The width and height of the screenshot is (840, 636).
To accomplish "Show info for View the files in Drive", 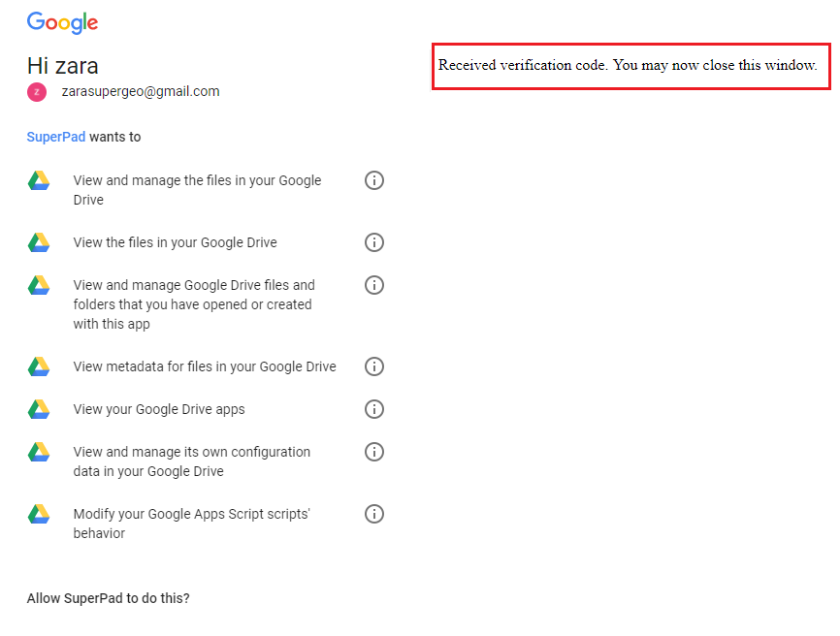I will 374,242.
